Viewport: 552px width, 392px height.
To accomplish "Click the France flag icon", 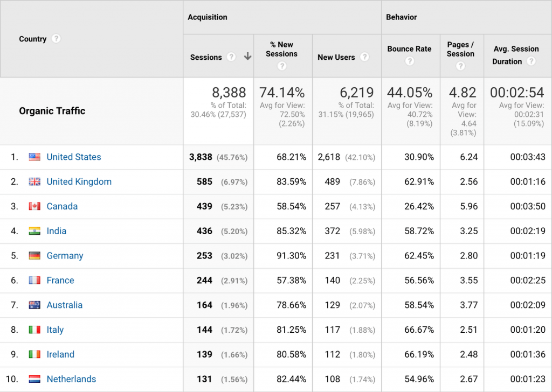I will [x=34, y=280].
